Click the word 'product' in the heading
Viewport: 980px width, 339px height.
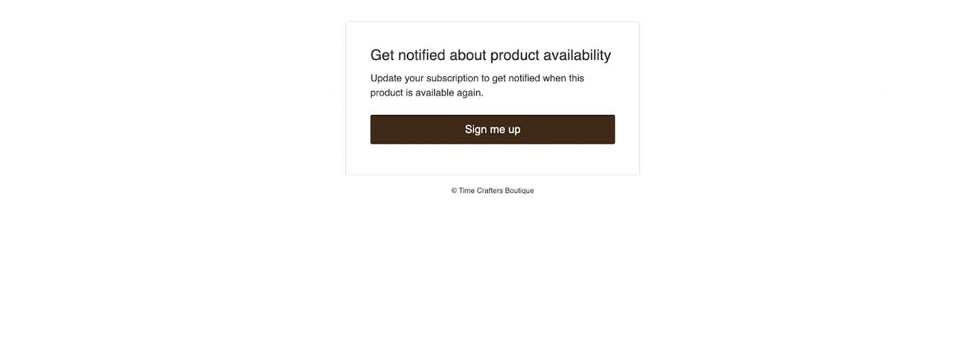(x=514, y=56)
